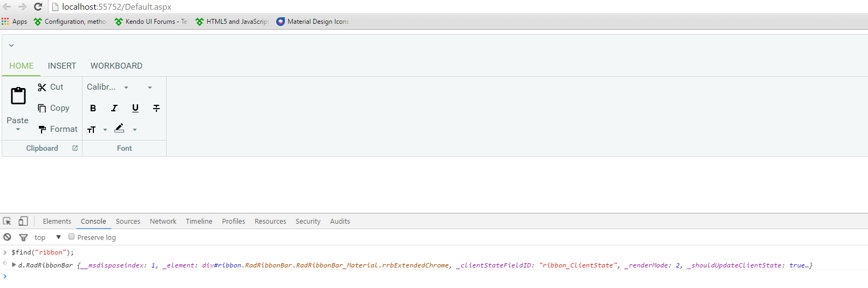Activate the inspect element picker
The height and width of the screenshot is (288, 868).
click(x=7, y=221)
